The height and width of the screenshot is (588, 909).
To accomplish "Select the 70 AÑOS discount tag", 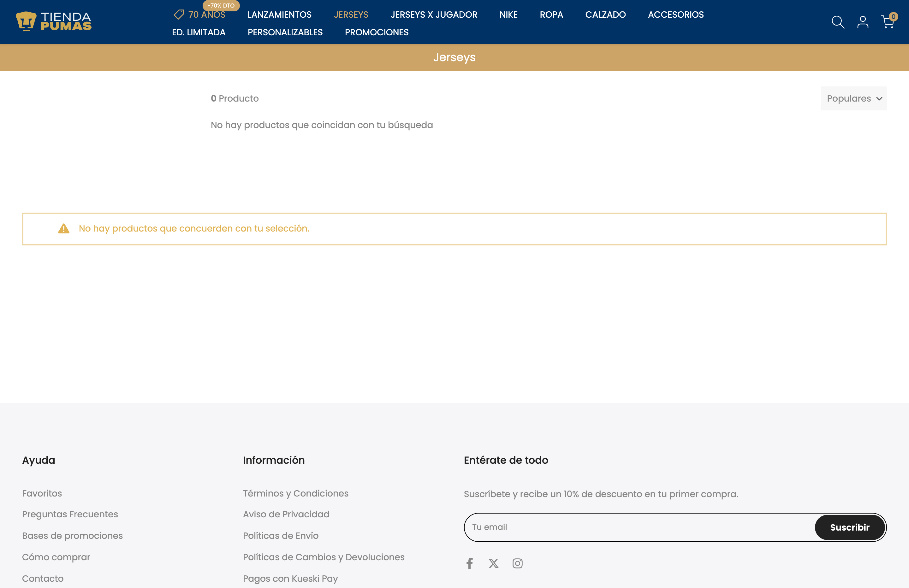I will (199, 15).
